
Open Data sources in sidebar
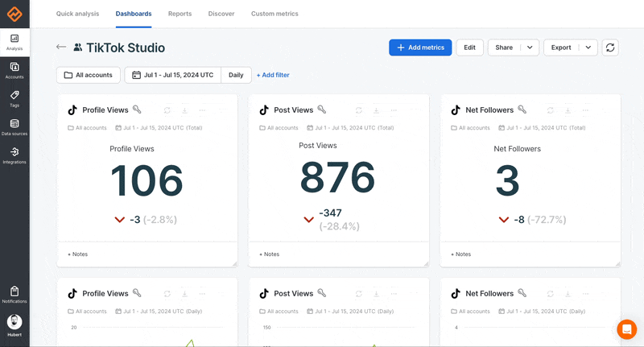click(14, 127)
